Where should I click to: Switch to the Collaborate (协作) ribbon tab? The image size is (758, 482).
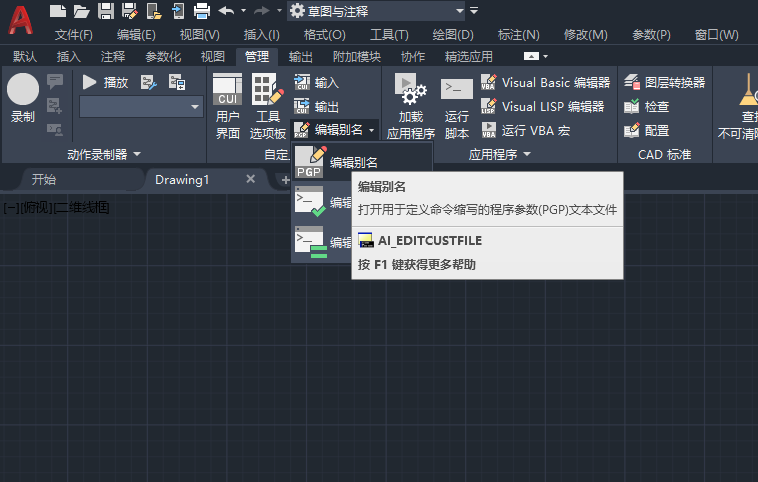point(413,57)
